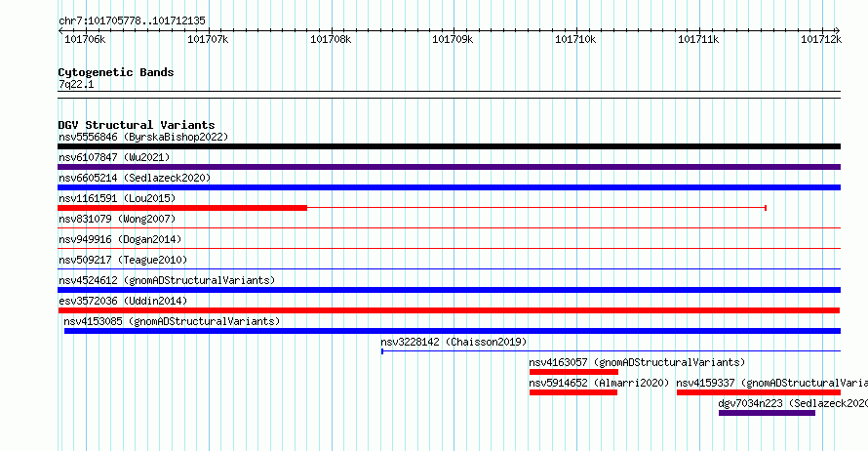The image size is (868, 451).
Task: Click the chr7:101705778..101712135 region label
Action: (132, 20)
